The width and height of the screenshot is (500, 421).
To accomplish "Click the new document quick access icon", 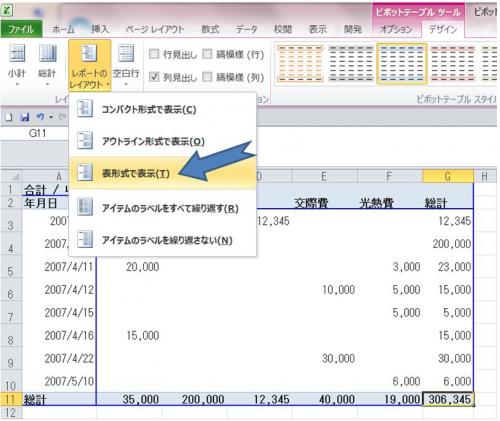I will (x=9, y=117).
